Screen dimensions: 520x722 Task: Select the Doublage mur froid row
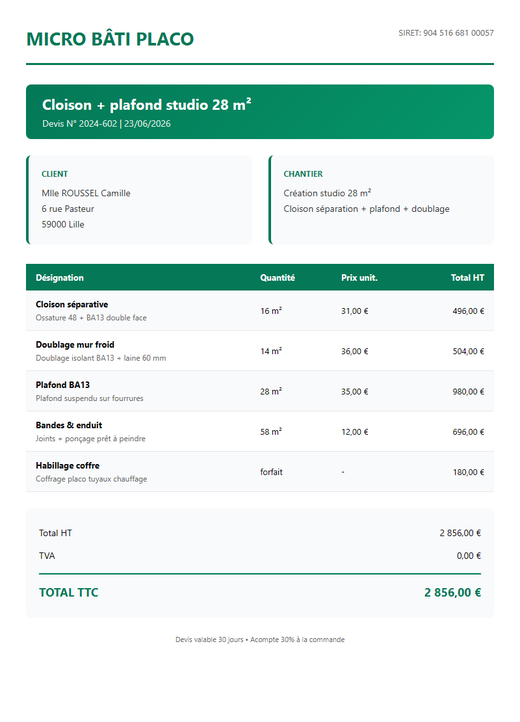point(260,351)
